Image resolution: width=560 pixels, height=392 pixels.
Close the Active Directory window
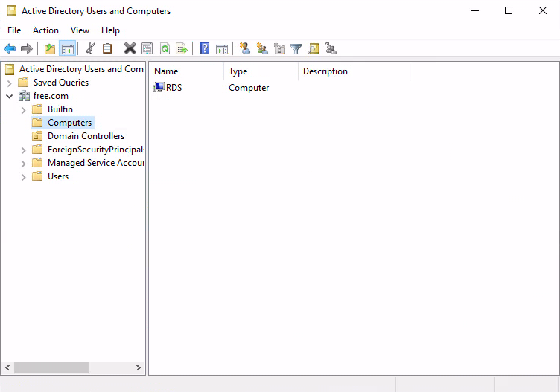tap(542, 10)
